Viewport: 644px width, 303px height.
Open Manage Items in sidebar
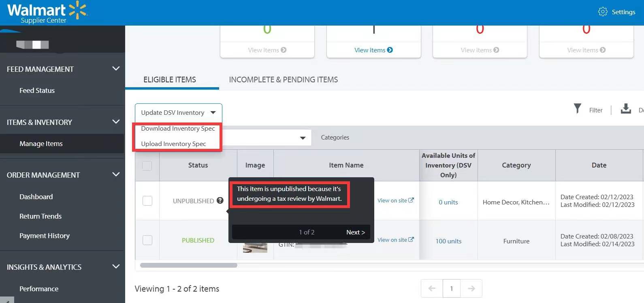point(41,144)
